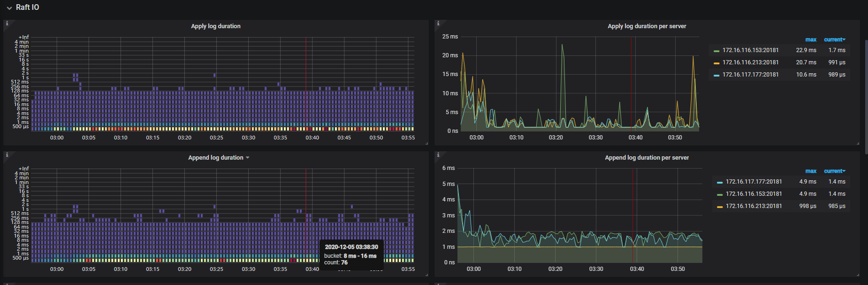Click the vertical scrollbar on the right edge
This screenshot has height=285, width=868.
866,94
